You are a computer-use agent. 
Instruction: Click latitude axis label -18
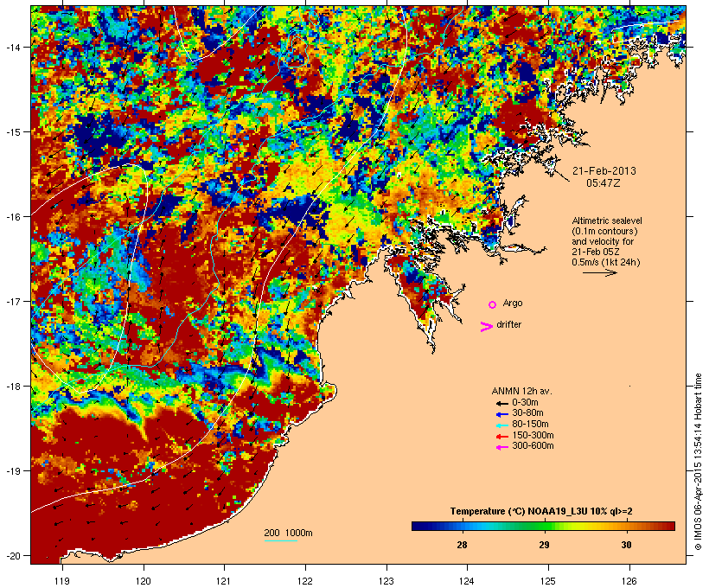coord(12,387)
